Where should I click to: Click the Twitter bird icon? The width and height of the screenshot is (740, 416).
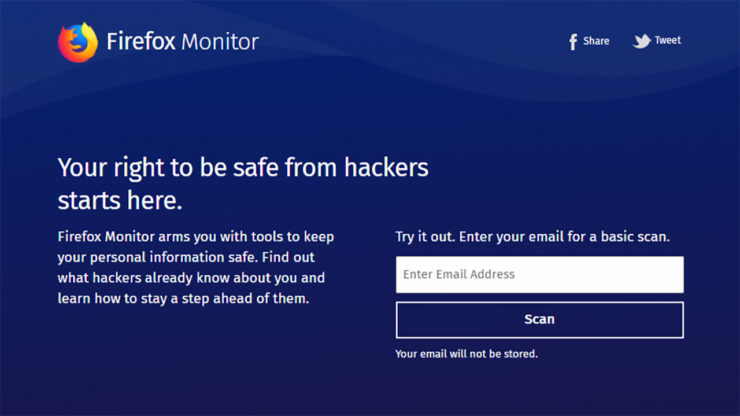(641, 41)
